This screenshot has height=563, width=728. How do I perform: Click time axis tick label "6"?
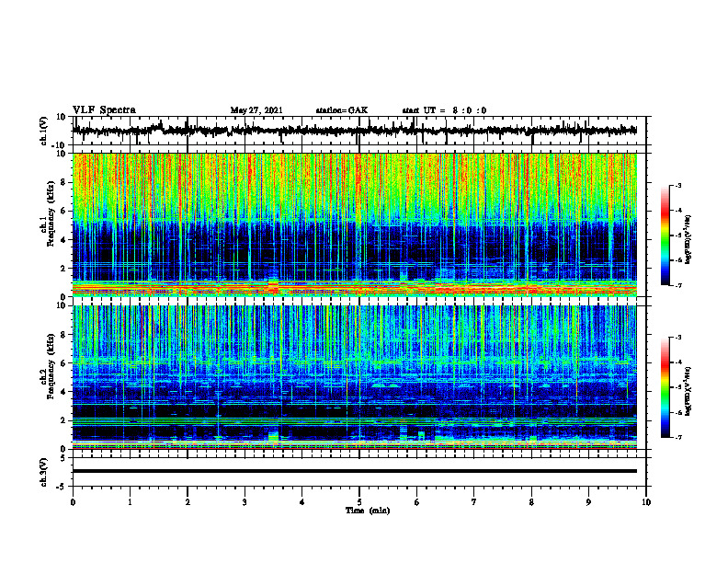[417, 502]
